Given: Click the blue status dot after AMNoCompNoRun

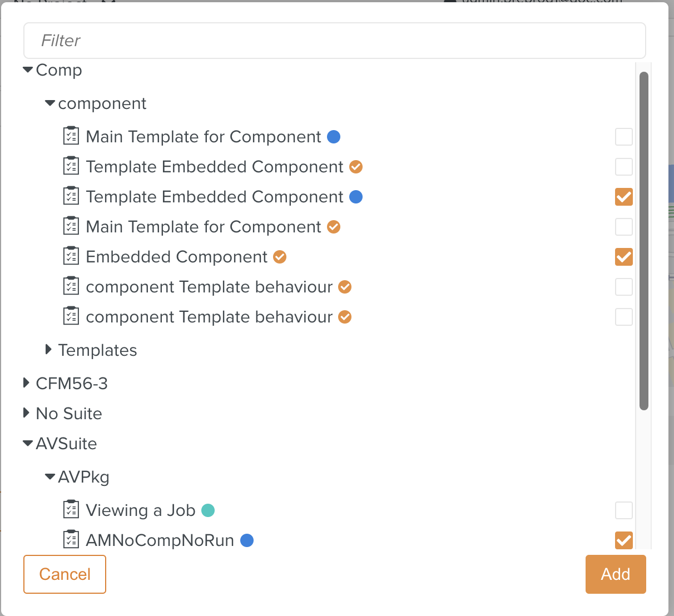Looking at the screenshot, I should (247, 540).
